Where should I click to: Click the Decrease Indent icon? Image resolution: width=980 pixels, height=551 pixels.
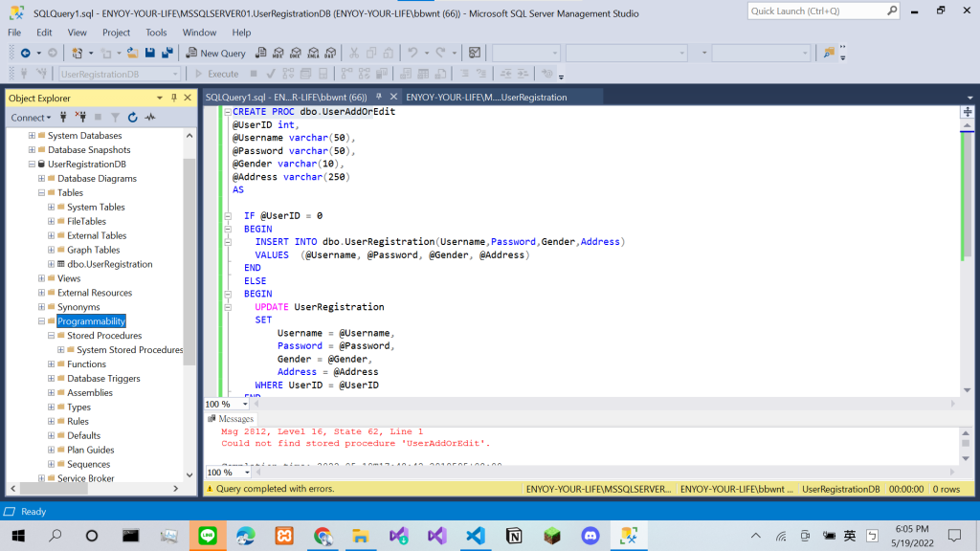[x=505, y=74]
